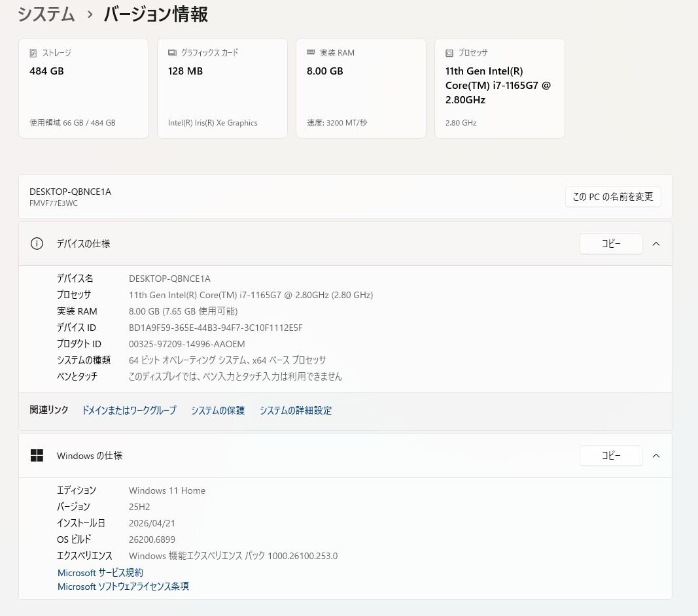Click the Windows の仕様 header title
The width and height of the screenshot is (698, 616).
click(x=90, y=455)
